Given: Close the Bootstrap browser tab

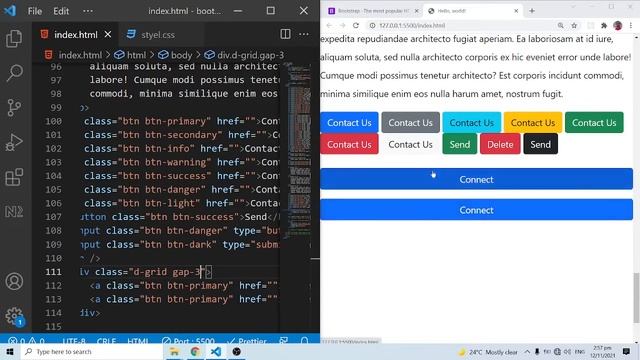Looking at the screenshot, I should [416, 11].
